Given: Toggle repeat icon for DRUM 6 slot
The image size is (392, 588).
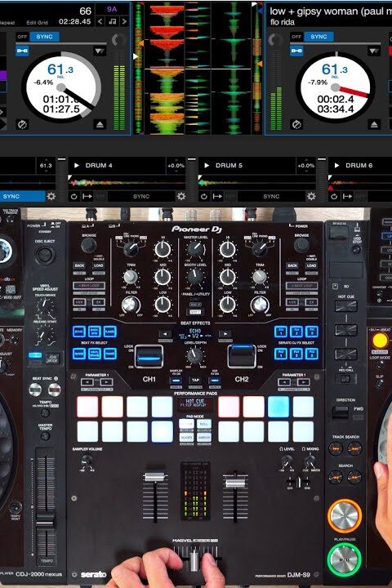Looking at the screenshot, I should tap(334, 196).
